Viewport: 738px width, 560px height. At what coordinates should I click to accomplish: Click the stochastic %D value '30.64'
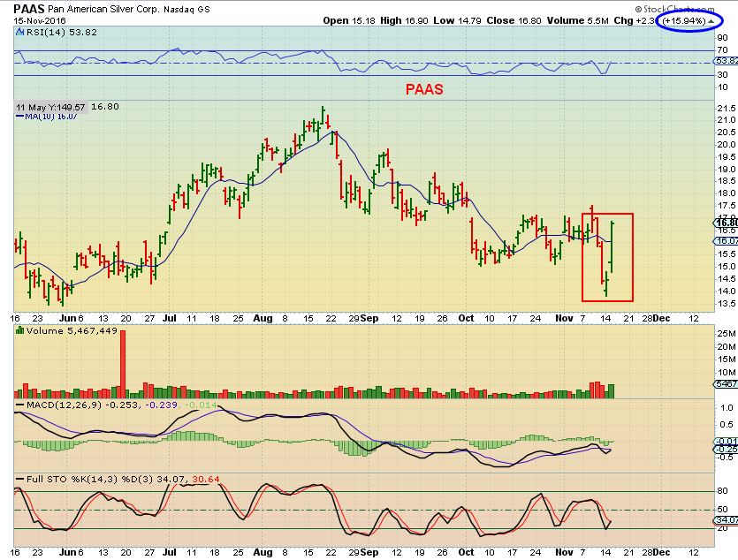pyautogui.click(x=206, y=479)
